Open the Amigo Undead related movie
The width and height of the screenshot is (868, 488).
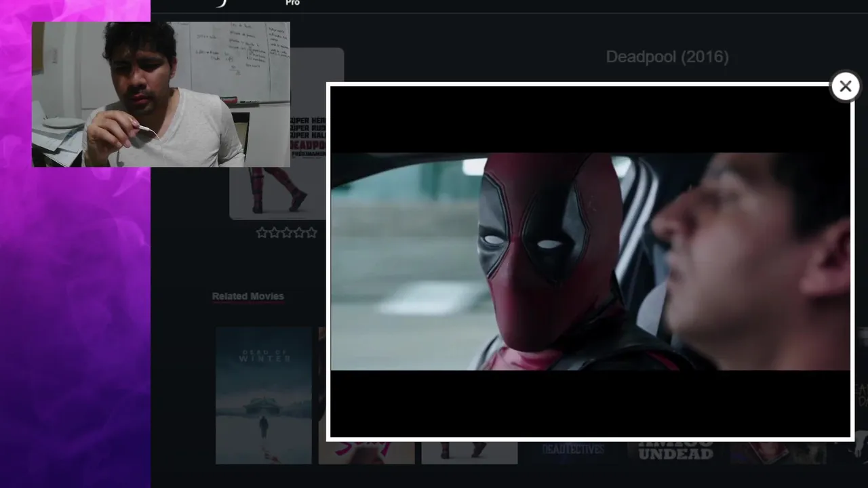click(675, 451)
